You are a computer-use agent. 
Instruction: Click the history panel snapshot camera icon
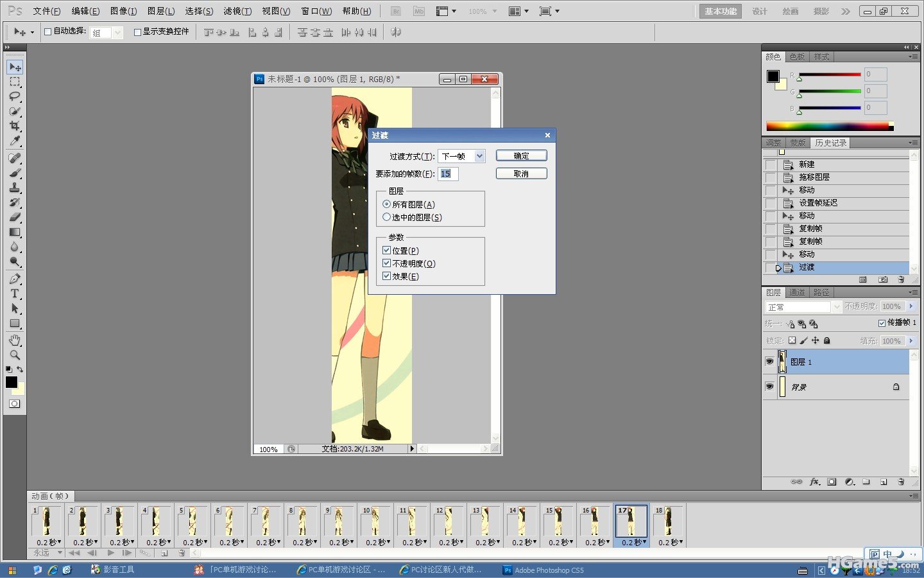[x=883, y=279]
